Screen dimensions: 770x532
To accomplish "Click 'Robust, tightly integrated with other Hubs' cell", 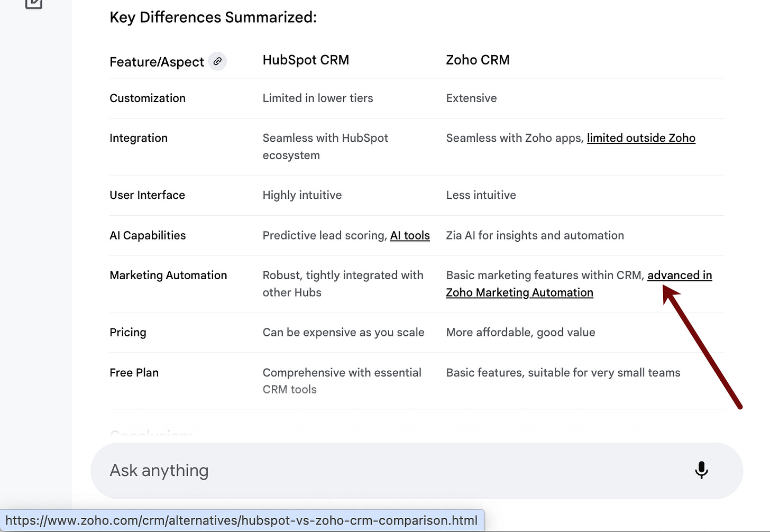I will click(343, 284).
